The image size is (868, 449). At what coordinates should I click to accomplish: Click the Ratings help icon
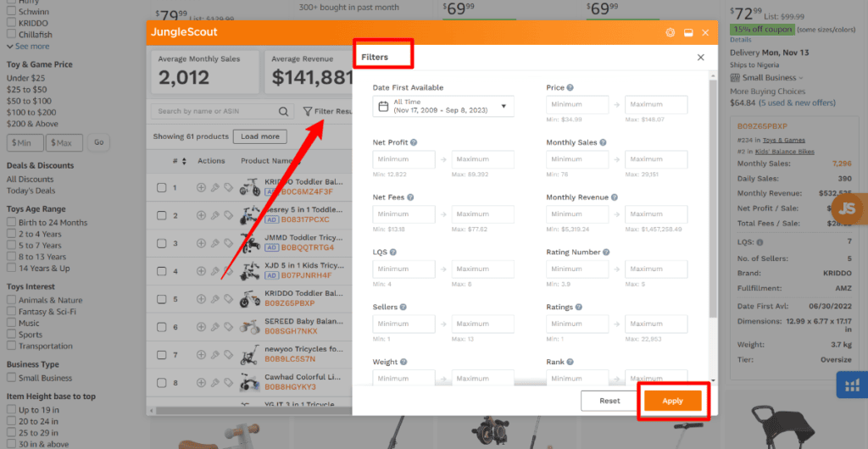[x=578, y=307]
